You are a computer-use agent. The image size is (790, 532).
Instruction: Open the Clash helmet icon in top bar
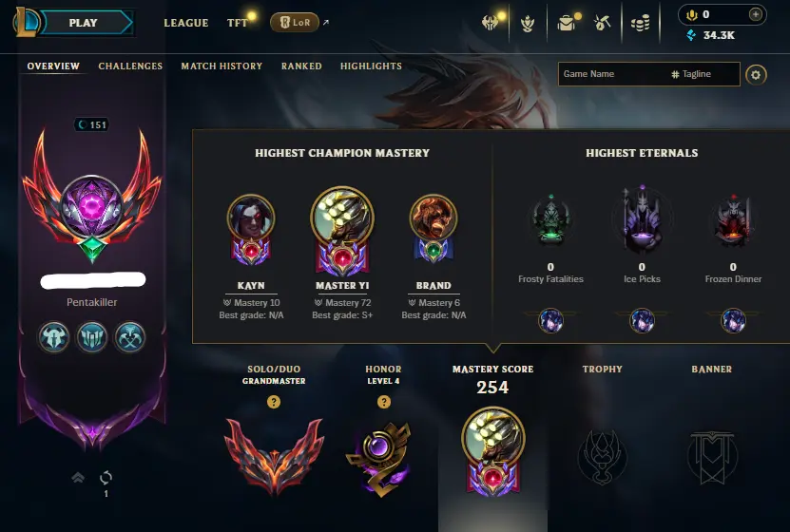point(491,23)
